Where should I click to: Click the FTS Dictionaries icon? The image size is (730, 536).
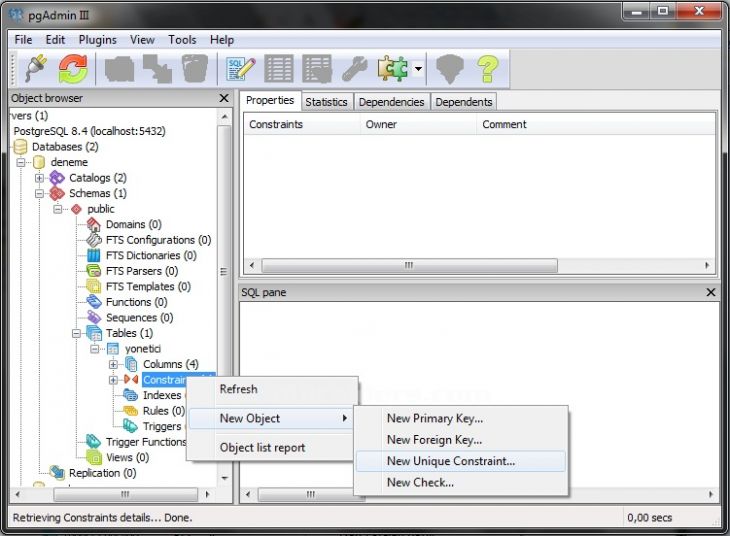pos(94,255)
